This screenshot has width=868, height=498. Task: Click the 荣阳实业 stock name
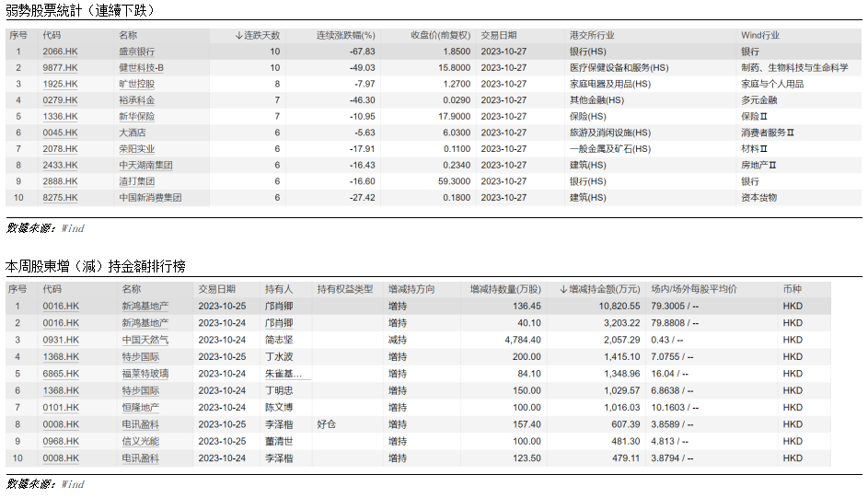(137, 149)
